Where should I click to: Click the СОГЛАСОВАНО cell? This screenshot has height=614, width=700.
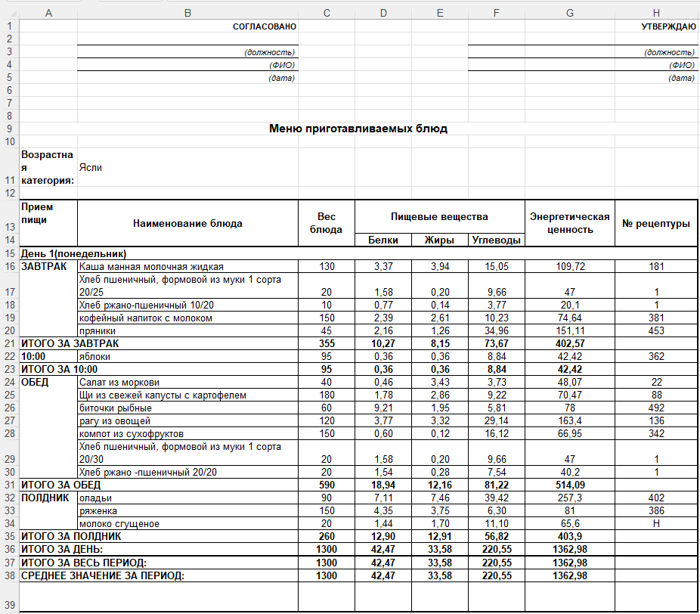[x=187, y=26]
